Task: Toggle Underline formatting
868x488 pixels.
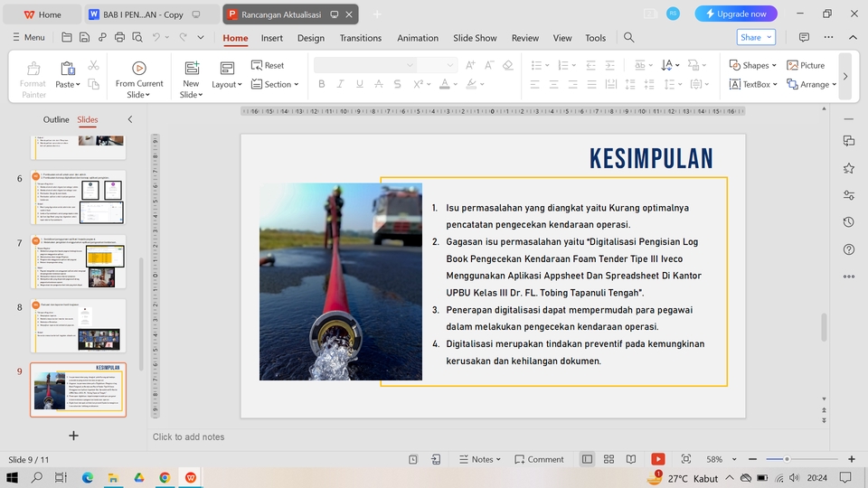Action: coord(360,84)
